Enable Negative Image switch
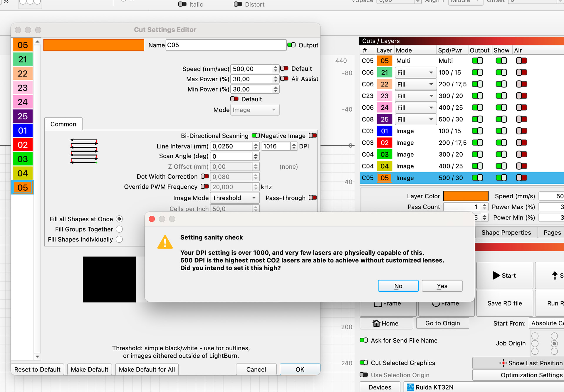Image resolution: width=564 pixels, height=392 pixels. tap(313, 136)
